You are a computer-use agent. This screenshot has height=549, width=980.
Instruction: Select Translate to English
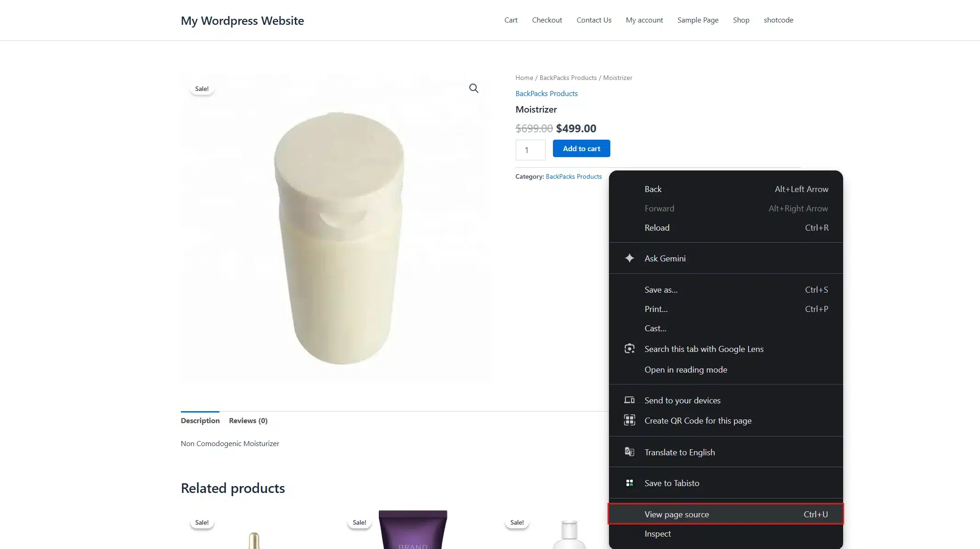click(726, 452)
